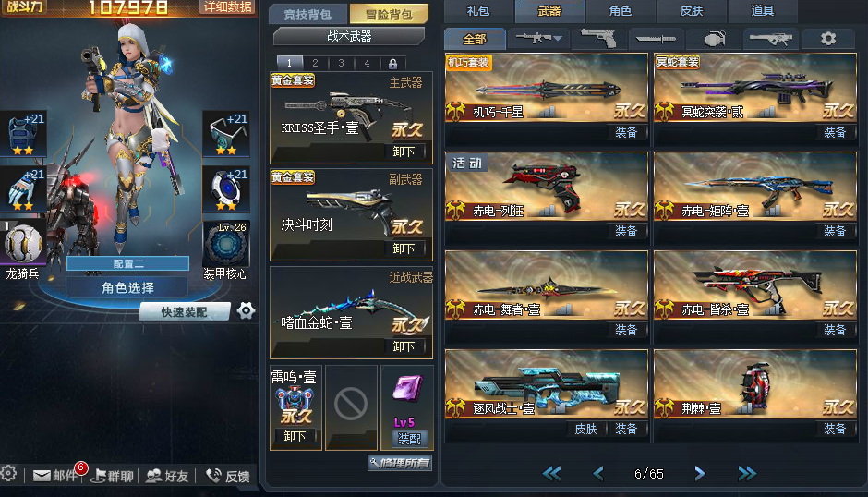The image size is (868, 497).
Task: Switch to the 角色 tab
Action: [620, 11]
